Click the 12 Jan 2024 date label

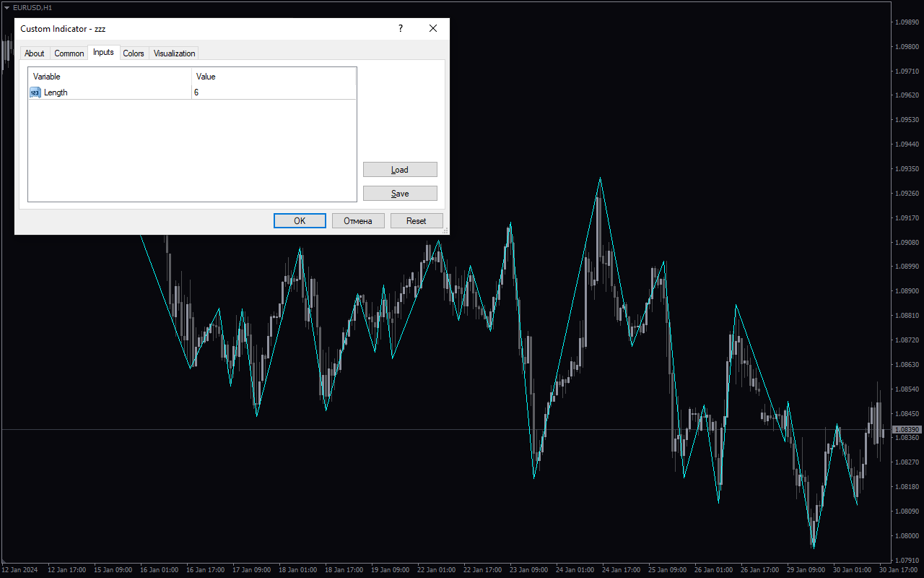[21, 569]
